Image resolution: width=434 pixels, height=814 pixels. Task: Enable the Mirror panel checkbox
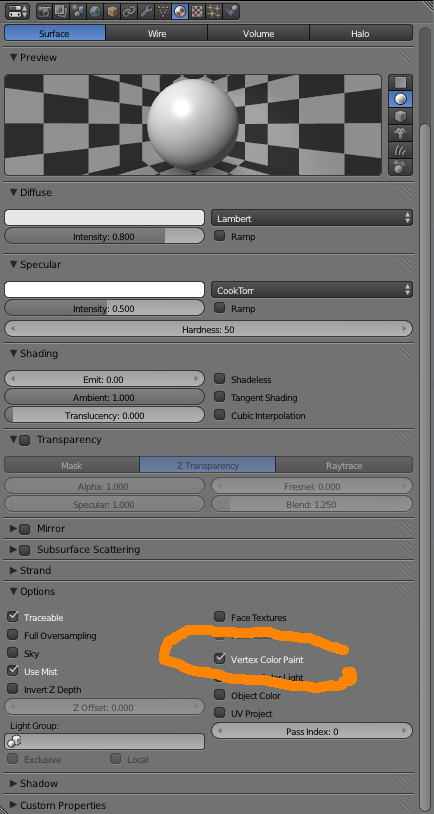click(x=24, y=529)
